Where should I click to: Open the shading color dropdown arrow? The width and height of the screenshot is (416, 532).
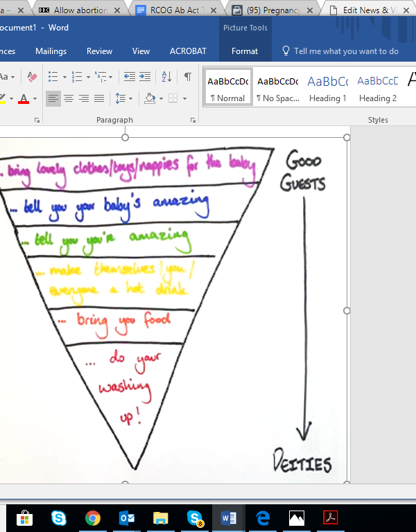coord(161,99)
